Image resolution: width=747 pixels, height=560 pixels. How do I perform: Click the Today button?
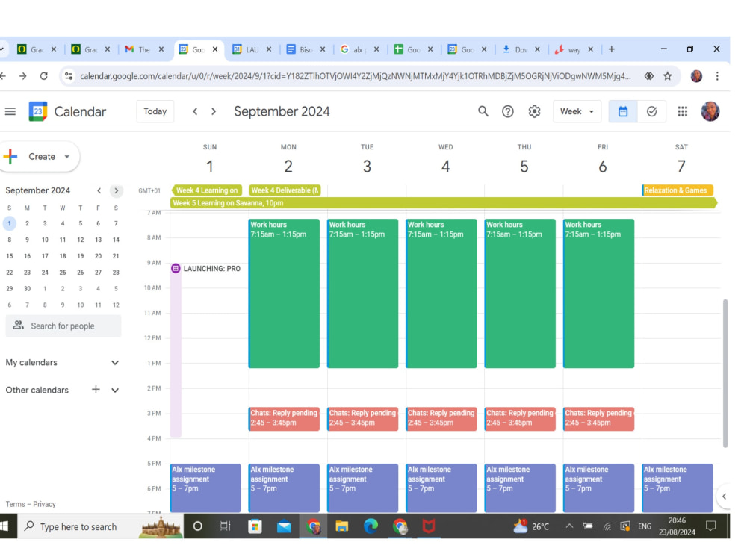(x=155, y=111)
